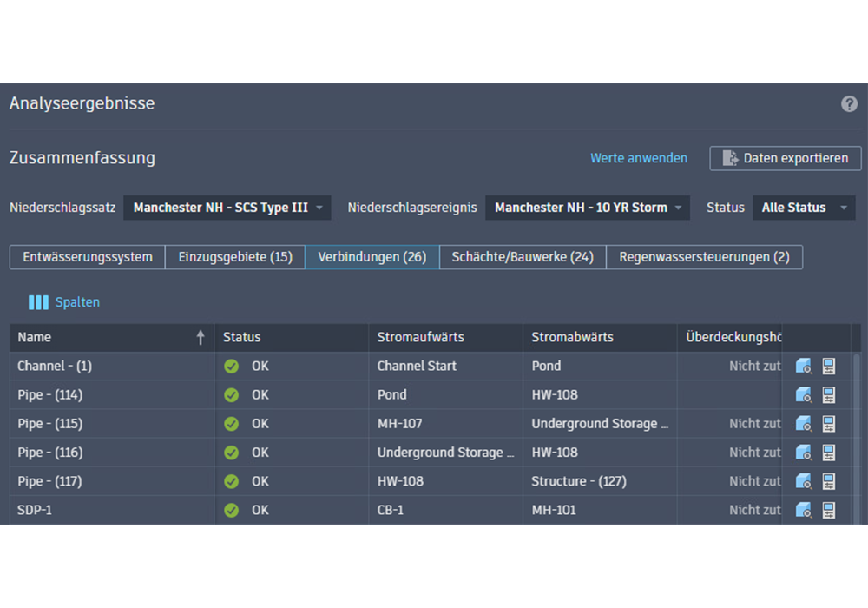This screenshot has height=608, width=868.
Task: Open properties panel for Pipe - (116)
Action: [829, 453]
